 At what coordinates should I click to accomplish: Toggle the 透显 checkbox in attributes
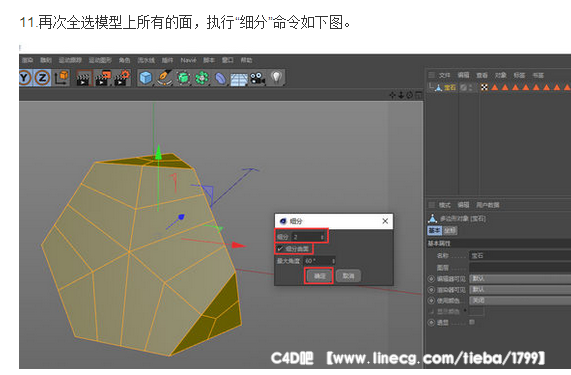click(x=472, y=322)
